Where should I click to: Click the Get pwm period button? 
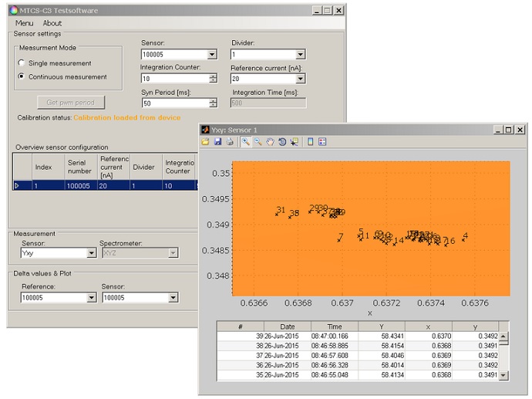[71, 103]
